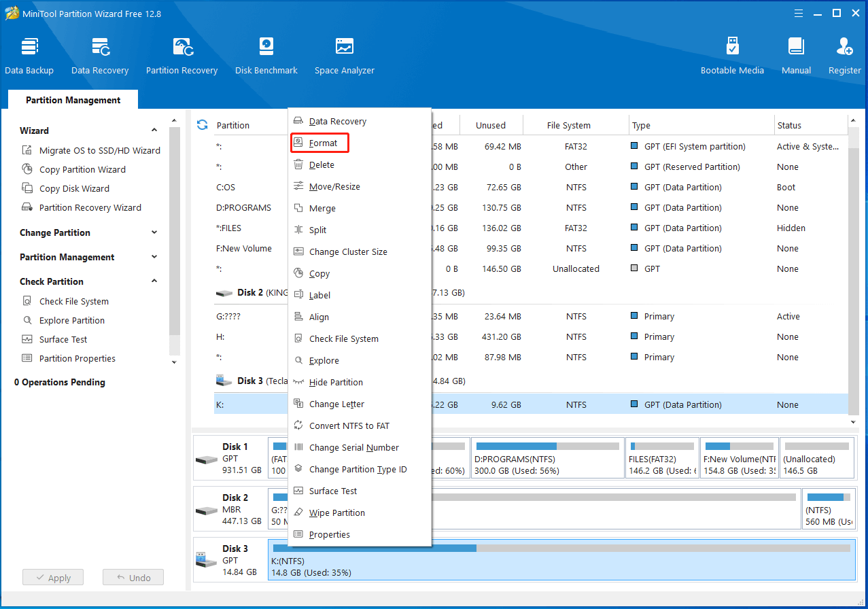Viewport: 868px width, 609px height.
Task: Expand the Change Partition section
Action: pos(154,232)
